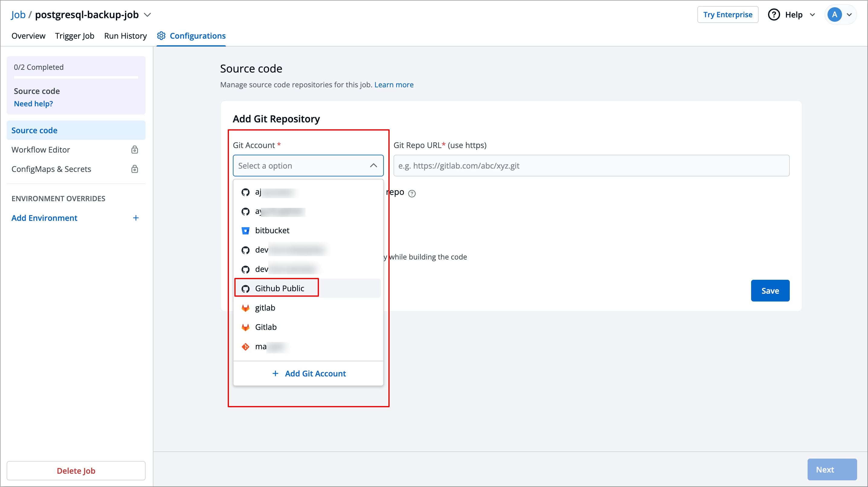868x487 pixels.
Task: Collapse the Git Account dropdown
Action: [373, 166]
